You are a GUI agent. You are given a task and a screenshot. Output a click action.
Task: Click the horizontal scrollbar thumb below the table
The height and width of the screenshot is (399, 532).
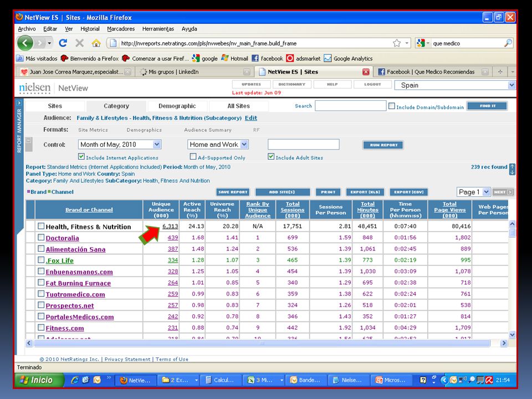tap(262, 343)
